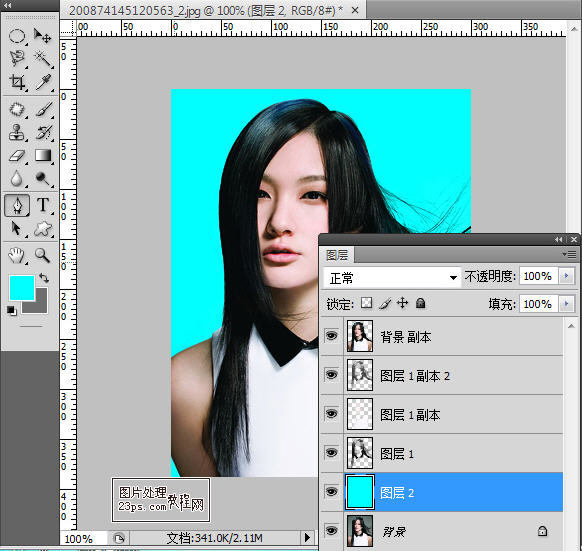Select the 图层 1 layer name
Screen dimensions: 582x551
397,454
